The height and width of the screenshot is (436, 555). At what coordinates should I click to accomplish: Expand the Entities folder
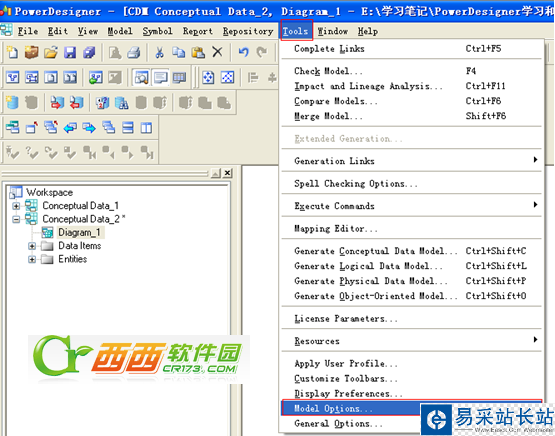click(x=32, y=259)
